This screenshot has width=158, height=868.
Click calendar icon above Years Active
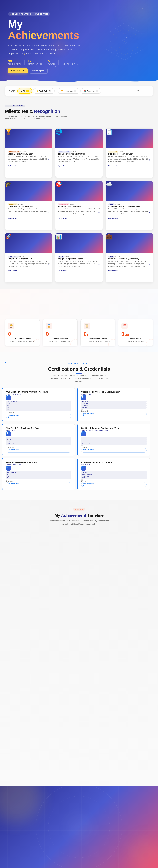coord(124,326)
